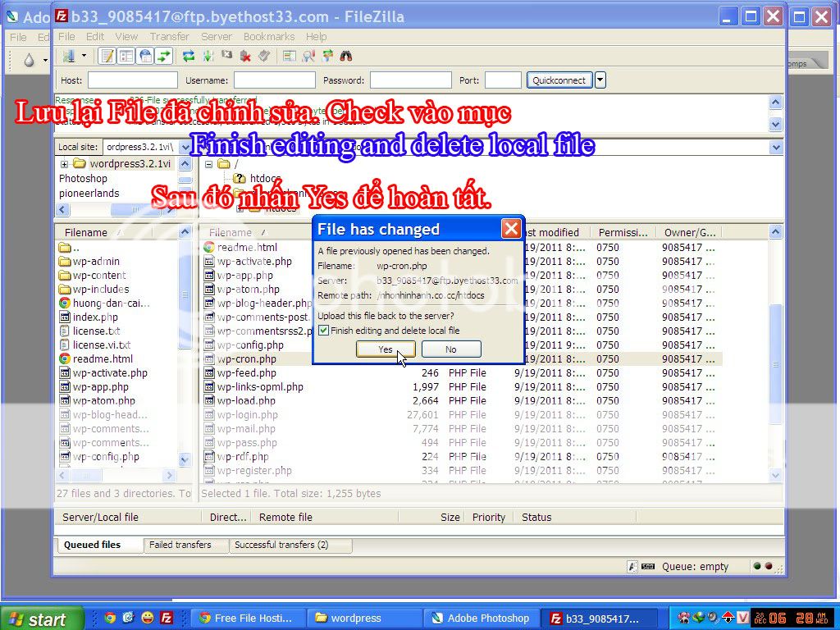Open the Site Manager toolbar icon
840x630 pixels.
pyautogui.click(x=69, y=56)
